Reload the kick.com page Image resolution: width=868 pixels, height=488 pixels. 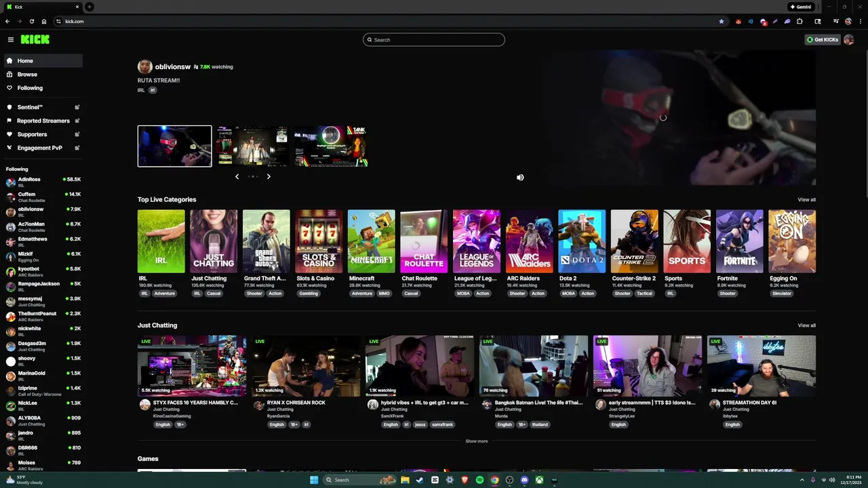click(x=32, y=21)
